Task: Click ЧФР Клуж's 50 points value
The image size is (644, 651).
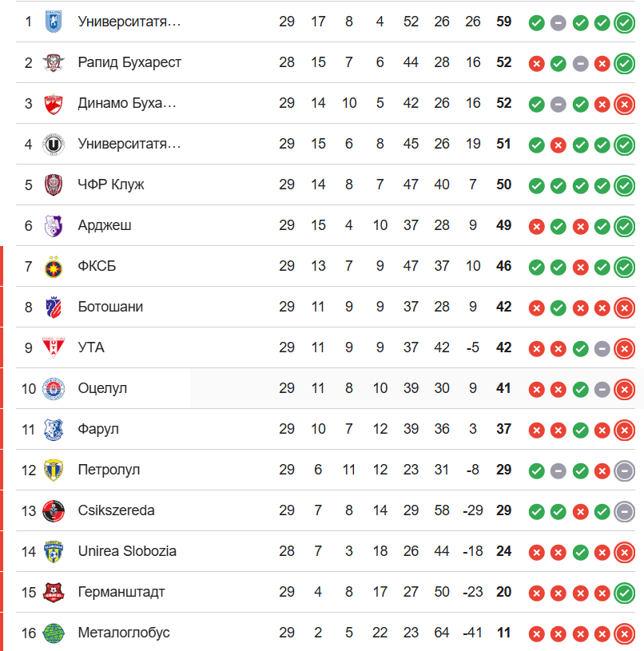Action: coord(503,185)
